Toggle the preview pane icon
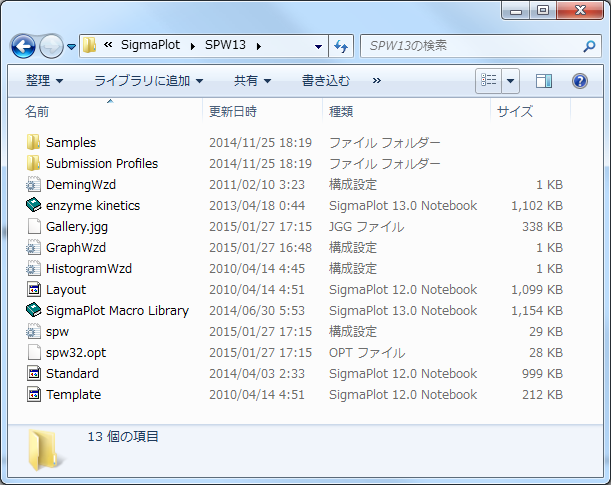Screen dimensions: 611x485 tap(544, 81)
